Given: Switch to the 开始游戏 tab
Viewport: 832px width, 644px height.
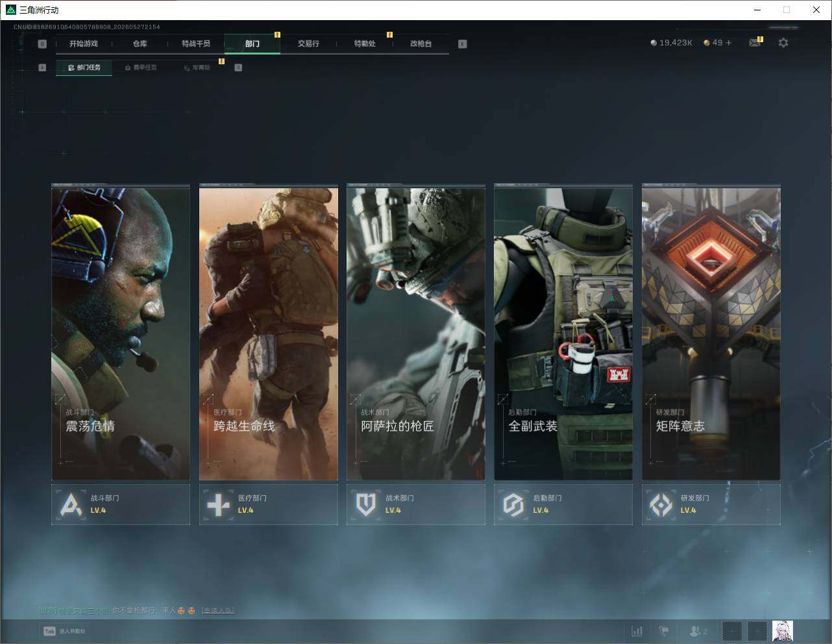Looking at the screenshot, I should pos(84,43).
